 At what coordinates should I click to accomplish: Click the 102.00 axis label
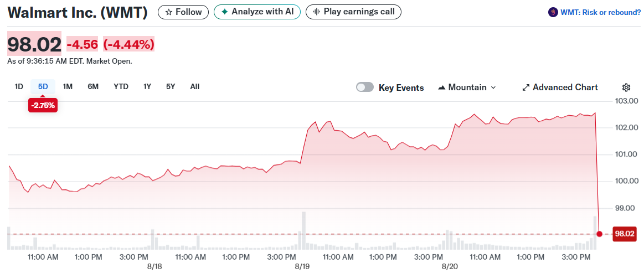626,128
